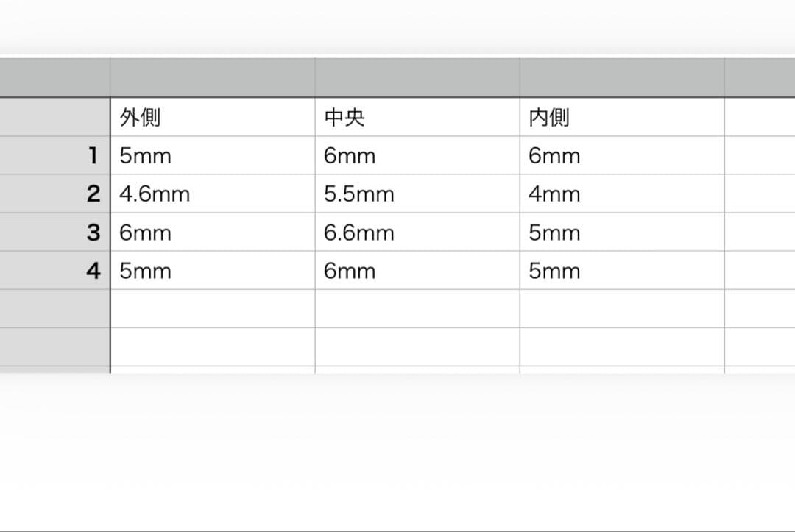Screen dimensions: 795x532
Task: Select the 中央 column header cell
Action: coord(416,116)
